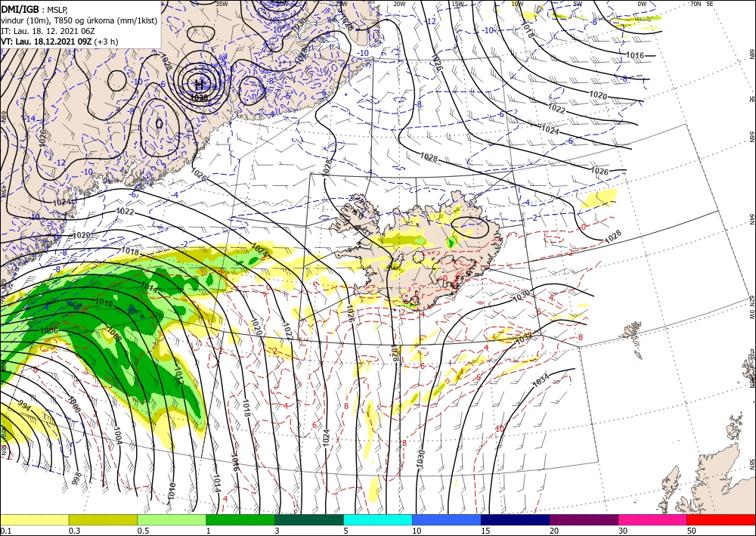Pick the dark green 3–5 legend swatch
This screenshot has height=536, width=756.
point(309,519)
